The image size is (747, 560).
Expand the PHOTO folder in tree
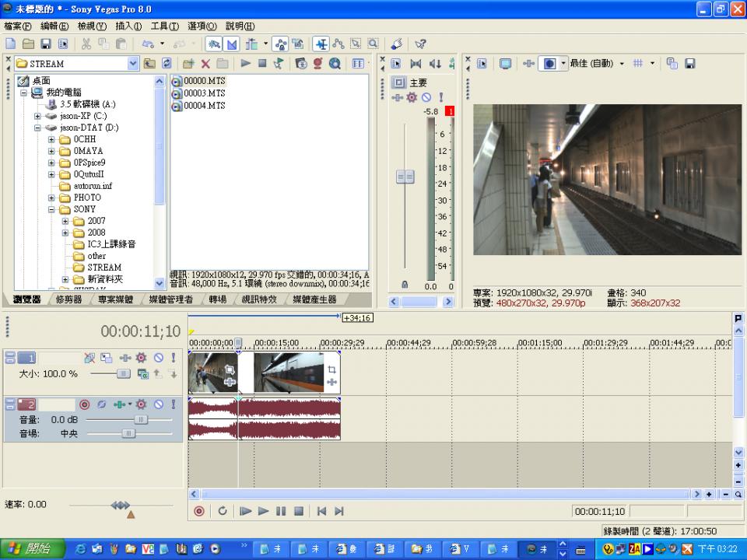[52, 198]
